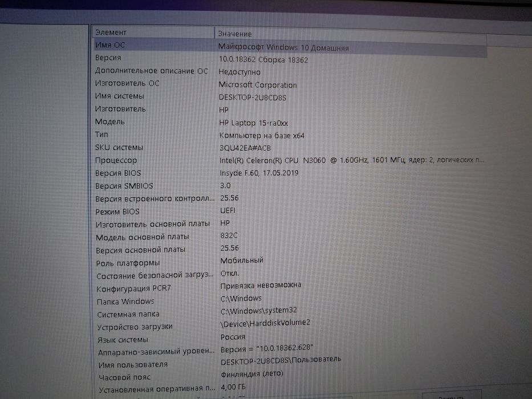
Task: Click the C:\Windows value
Action: (241, 299)
